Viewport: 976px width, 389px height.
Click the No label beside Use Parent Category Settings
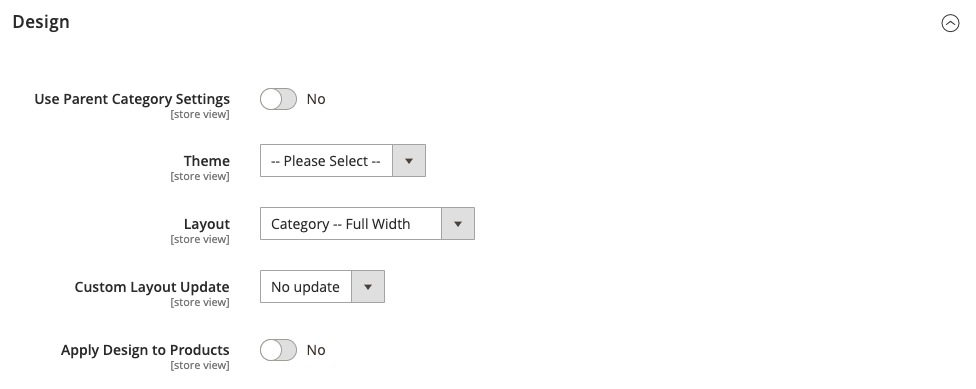pos(316,99)
